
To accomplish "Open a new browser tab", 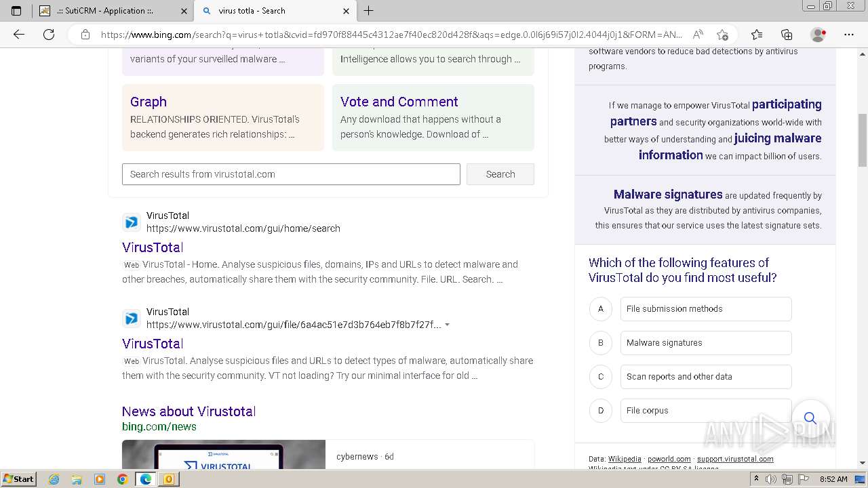I will pyautogui.click(x=369, y=11).
